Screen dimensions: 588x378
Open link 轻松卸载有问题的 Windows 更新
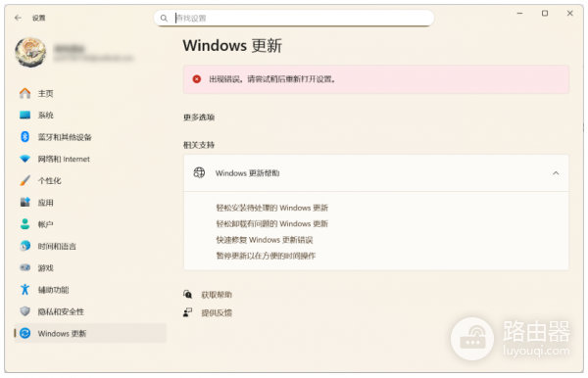point(272,223)
